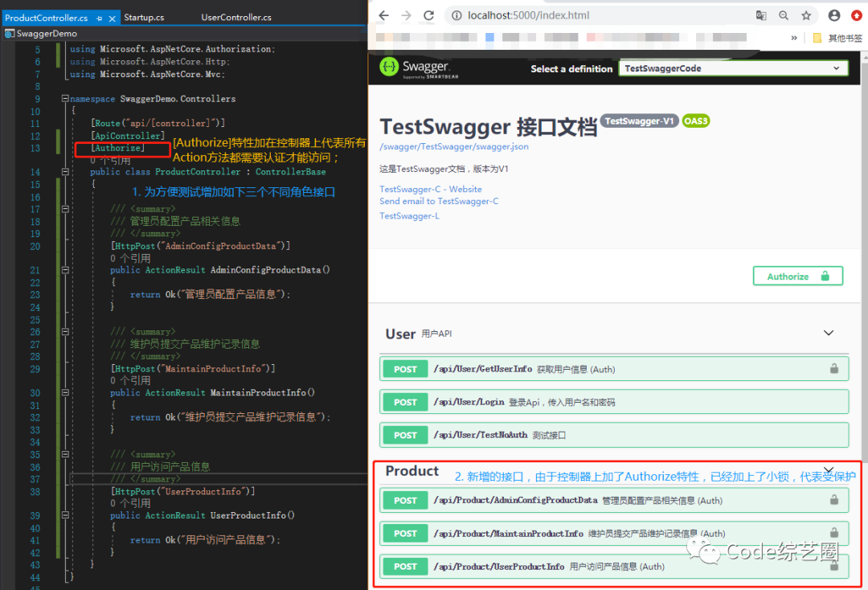The image size is (868, 590).
Task: Click 0 个引用 above MaintainProductInfo method
Action: click(x=130, y=380)
